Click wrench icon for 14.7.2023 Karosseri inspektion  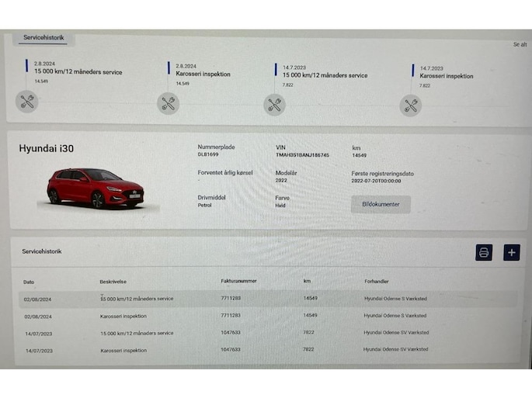tap(411, 106)
